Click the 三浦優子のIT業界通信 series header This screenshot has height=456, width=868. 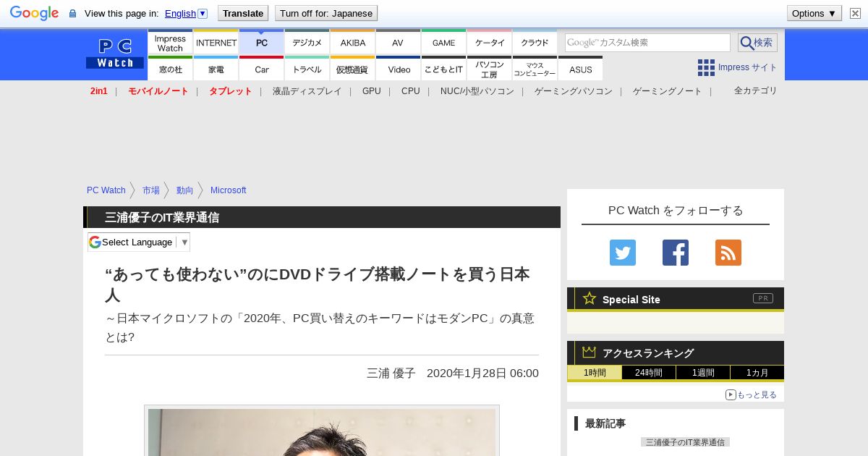pos(162,217)
